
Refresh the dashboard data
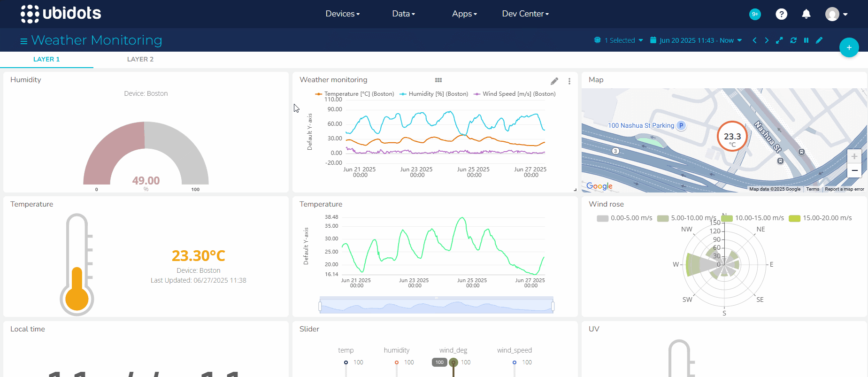pyautogui.click(x=793, y=40)
